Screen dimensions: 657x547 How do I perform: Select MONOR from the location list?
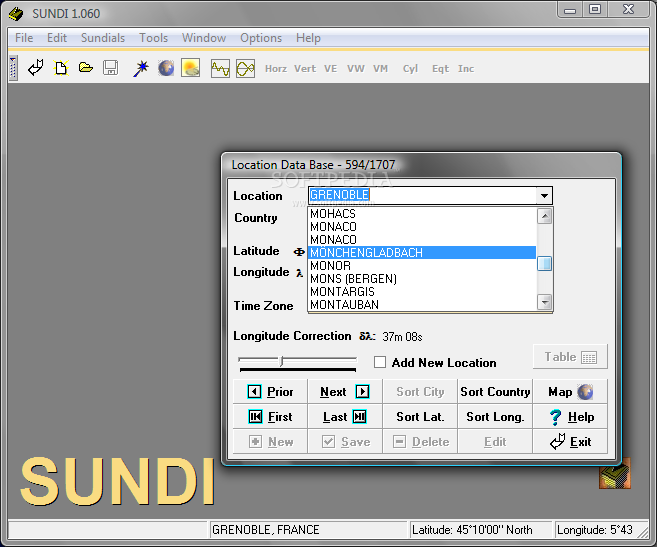tap(422, 266)
